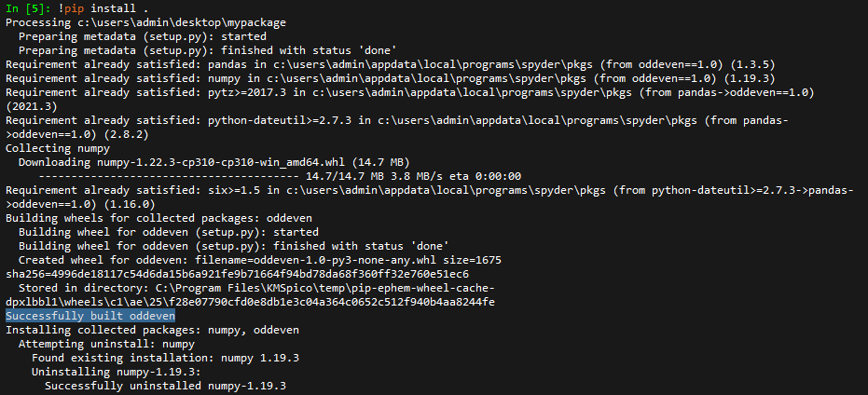Image resolution: width=868 pixels, height=395 pixels.
Task: Click the sha256 hash line
Action: pyautogui.click(x=238, y=274)
